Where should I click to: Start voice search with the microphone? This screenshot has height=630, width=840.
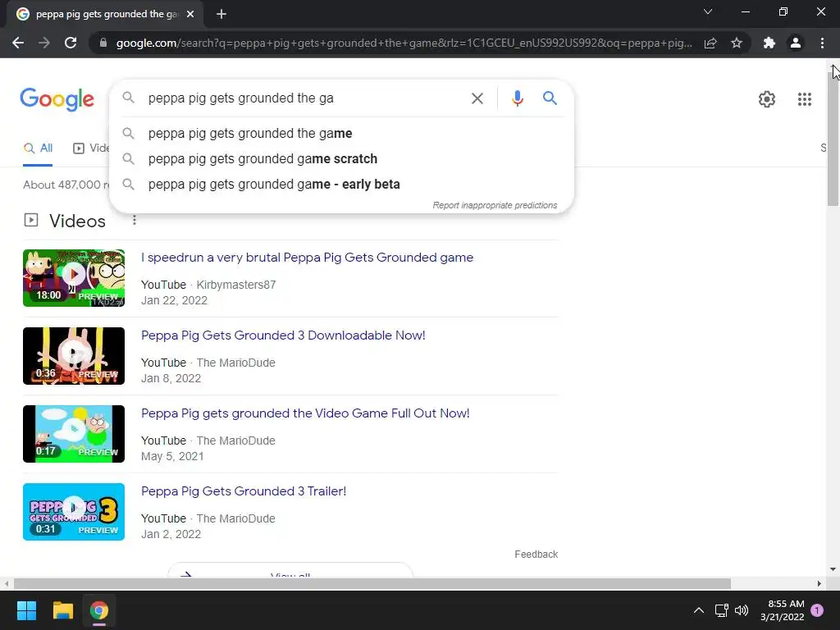(517, 98)
